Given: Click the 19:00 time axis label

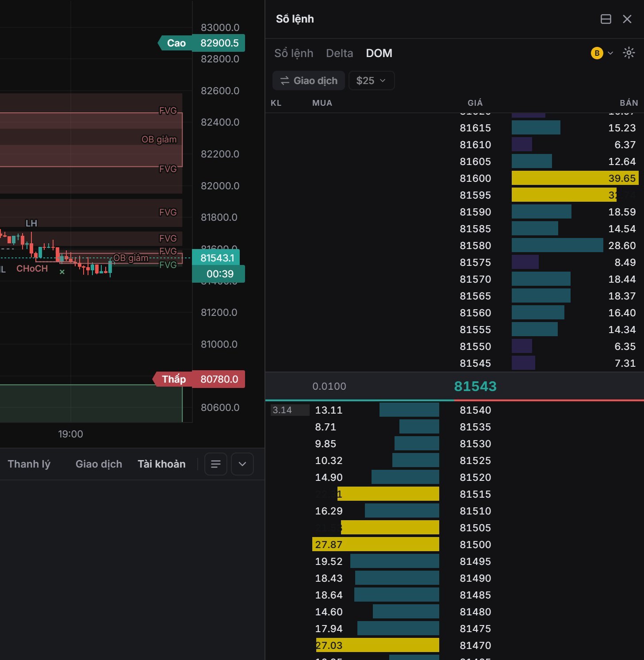Looking at the screenshot, I should click(x=70, y=434).
